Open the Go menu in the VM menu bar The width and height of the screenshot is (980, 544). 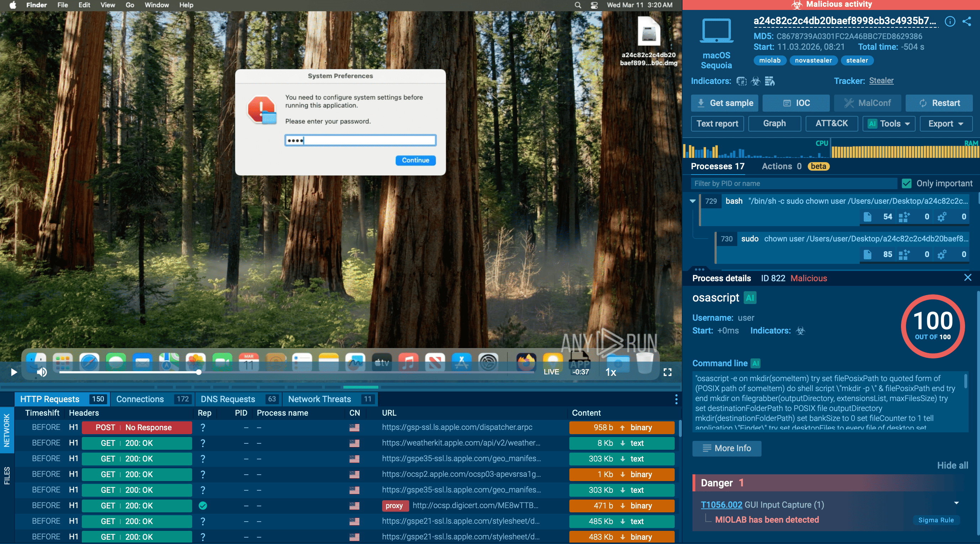pyautogui.click(x=130, y=5)
